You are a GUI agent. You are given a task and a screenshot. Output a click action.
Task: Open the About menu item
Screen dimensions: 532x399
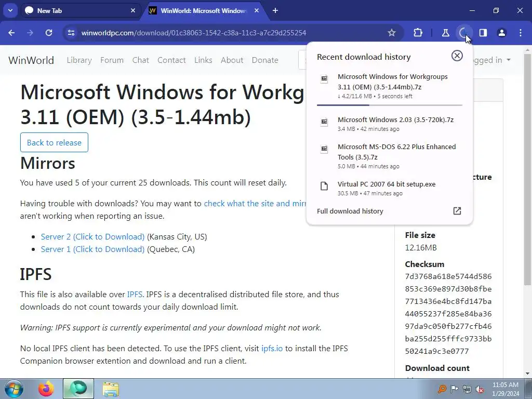point(232,60)
